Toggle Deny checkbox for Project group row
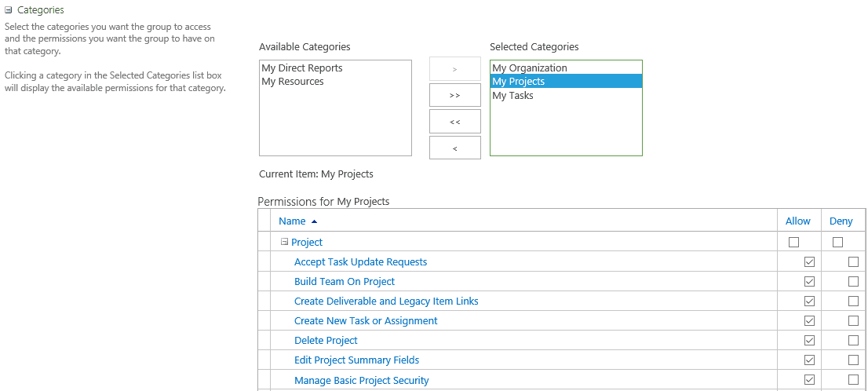 [837, 242]
